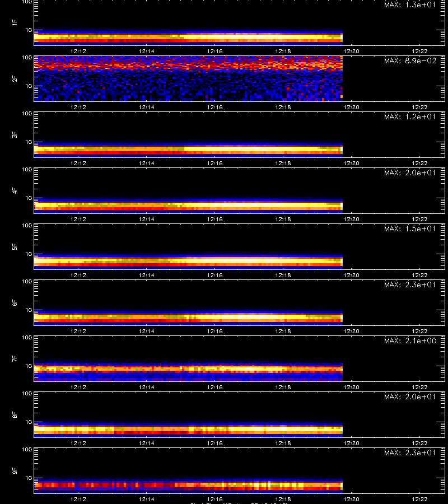
Task: Click the 100 y-axis label of panel 4F
Action: [27, 169]
